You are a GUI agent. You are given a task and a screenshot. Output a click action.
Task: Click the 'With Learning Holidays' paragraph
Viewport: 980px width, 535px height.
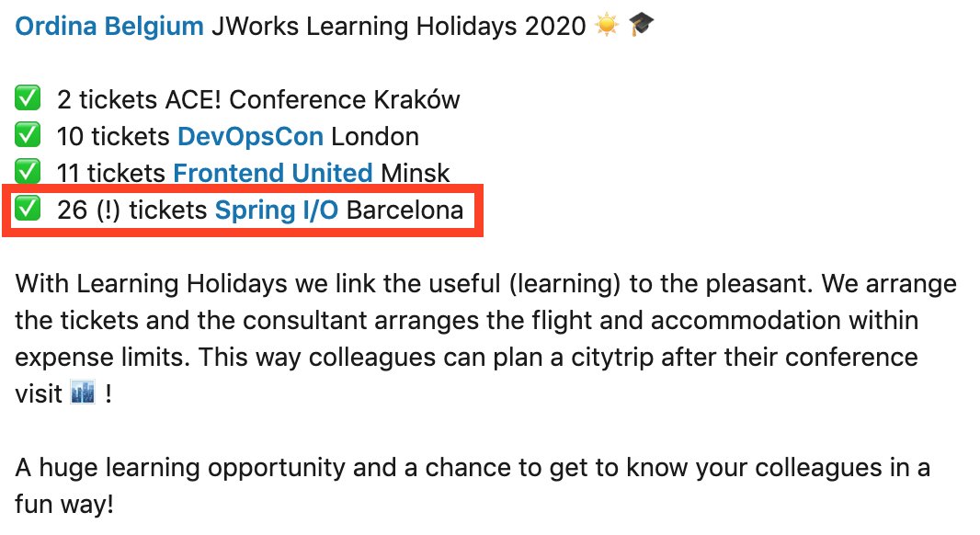pos(485,339)
